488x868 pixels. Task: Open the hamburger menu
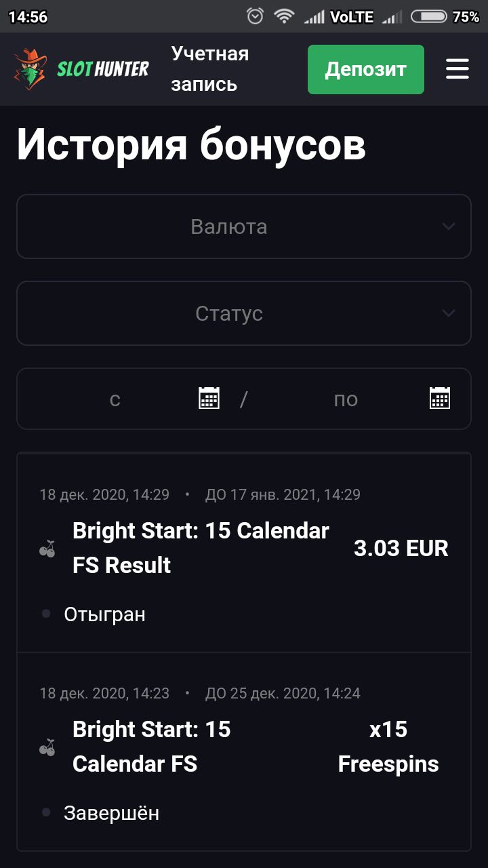tap(457, 69)
